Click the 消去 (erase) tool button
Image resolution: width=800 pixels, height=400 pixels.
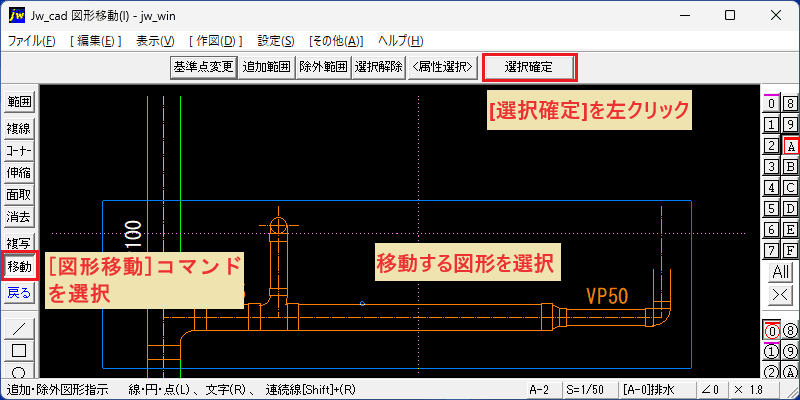(x=19, y=217)
